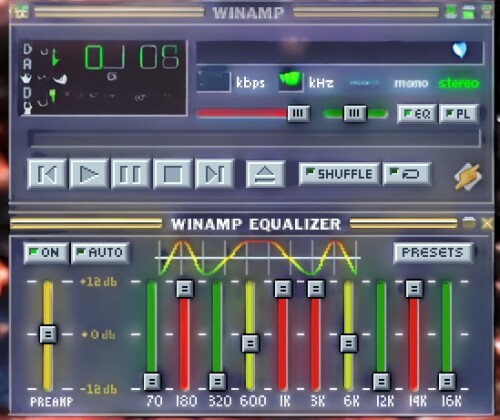Toggle Winamp windowshade mode button
Viewport: 500px width, 420px height.
click(469, 12)
